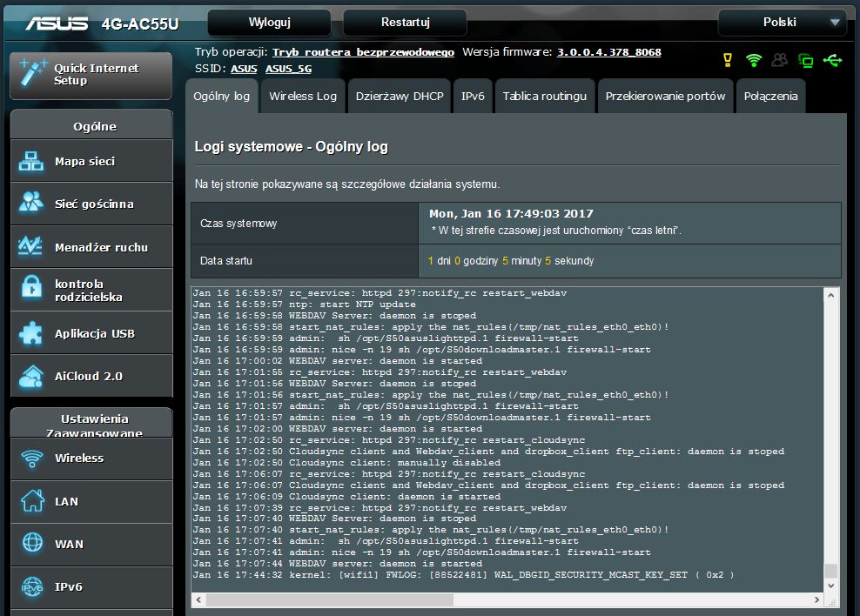Open the Tablica routingu tab
860x616 pixels.
pyautogui.click(x=545, y=96)
